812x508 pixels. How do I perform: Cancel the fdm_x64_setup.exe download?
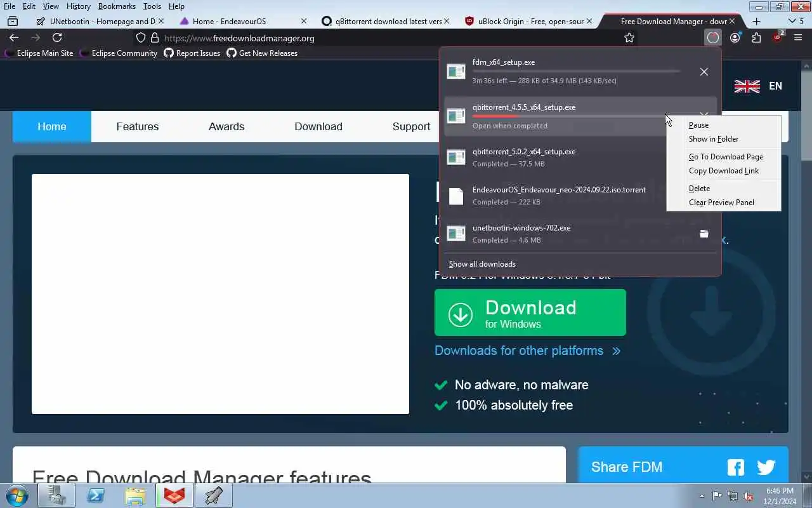click(x=704, y=72)
